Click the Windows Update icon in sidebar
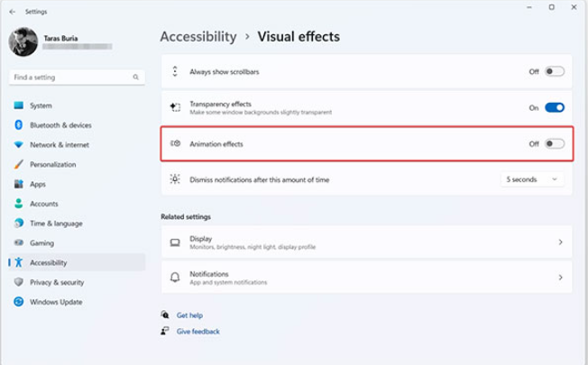The height and width of the screenshot is (365, 588). point(18,302)
